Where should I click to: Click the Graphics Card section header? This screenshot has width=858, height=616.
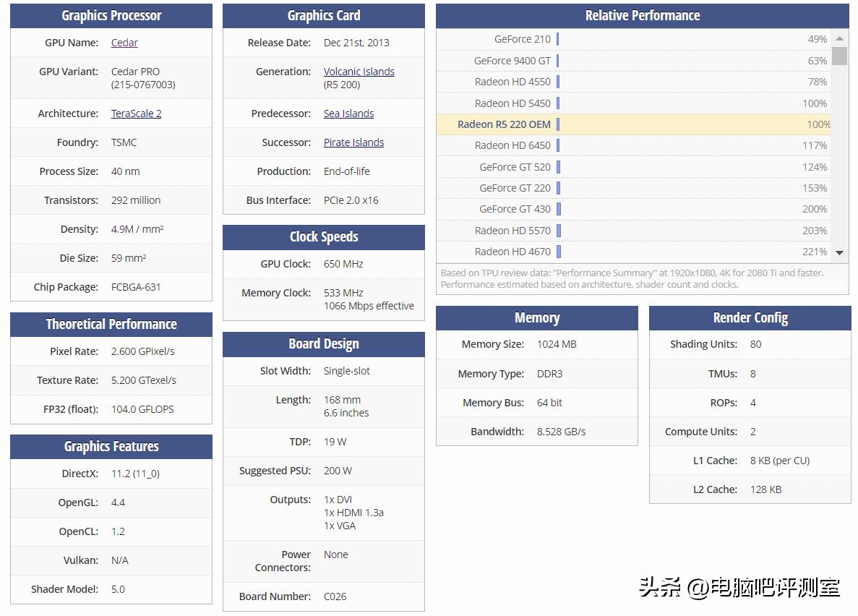(323, 15)
